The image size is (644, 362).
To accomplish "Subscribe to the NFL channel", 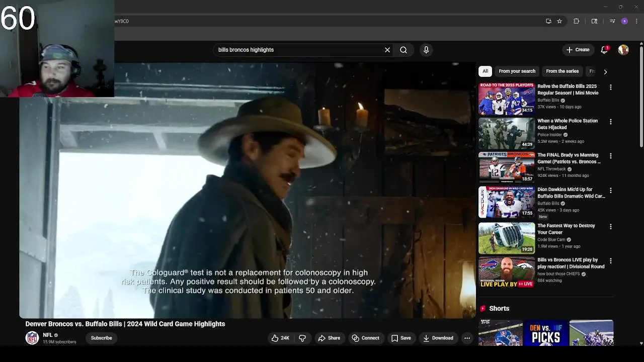I will click(x=101, y=338).
